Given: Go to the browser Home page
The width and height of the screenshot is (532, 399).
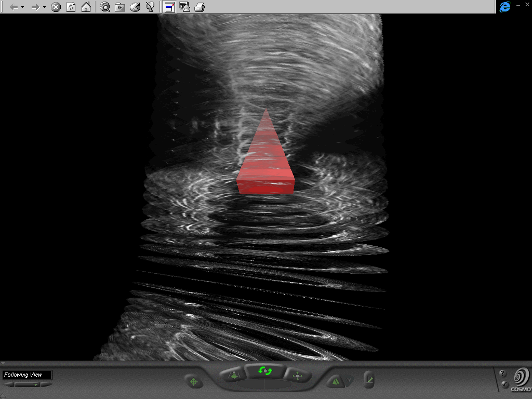Looking at the screenshot, I should pos(86,7).
